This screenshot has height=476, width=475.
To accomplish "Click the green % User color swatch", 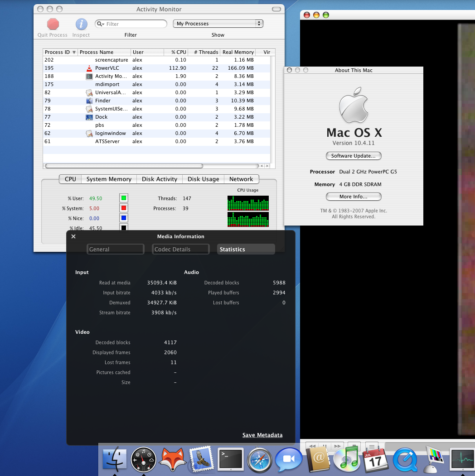I will pos(124,198).
